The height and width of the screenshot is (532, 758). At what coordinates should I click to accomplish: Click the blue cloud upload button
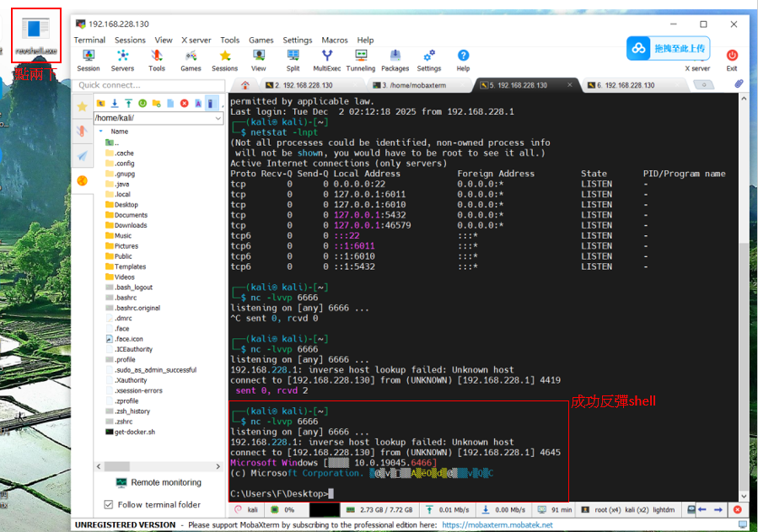coord(668,48)
